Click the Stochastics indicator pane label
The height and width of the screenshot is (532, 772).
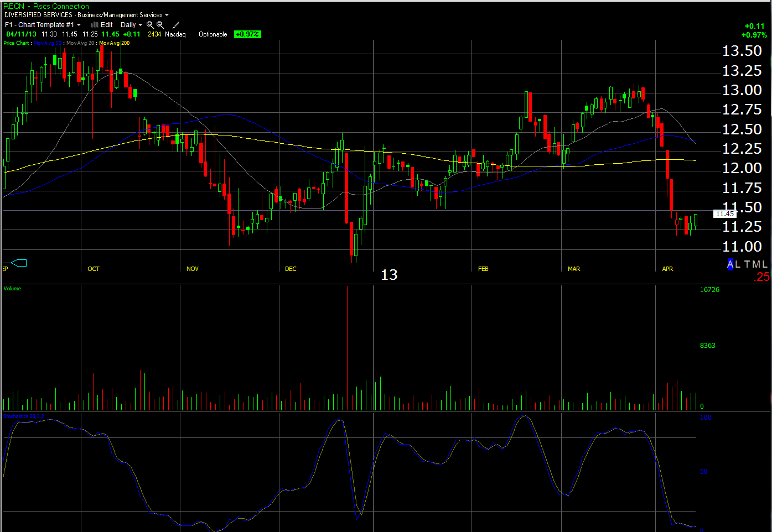click(x=24, y=416)
